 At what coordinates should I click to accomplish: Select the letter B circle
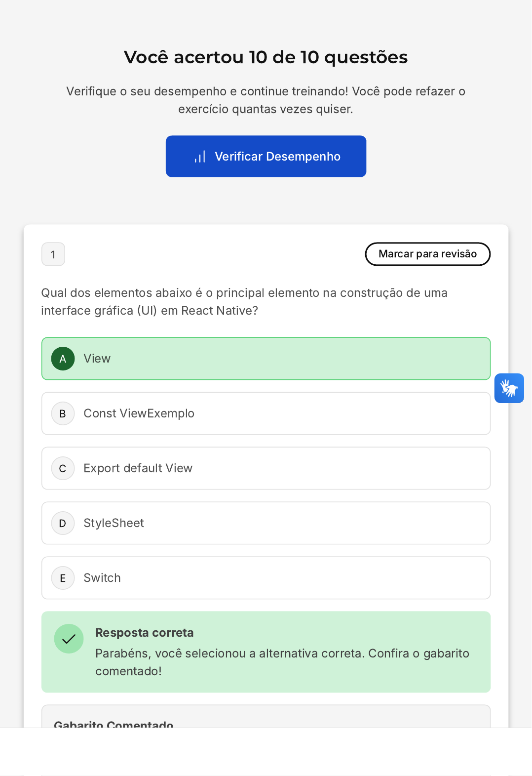pos(63,413)
